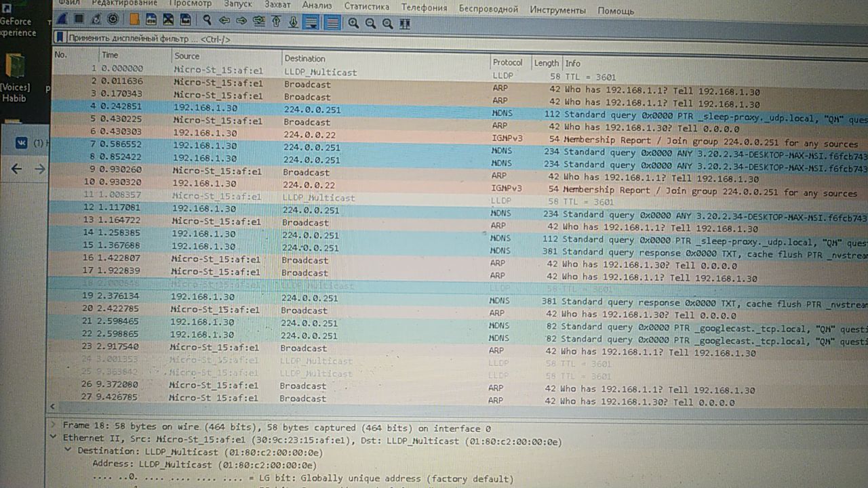Restart the current capture
The width and height of the screenshot is (868, 488).
click(x=96, y=20)
